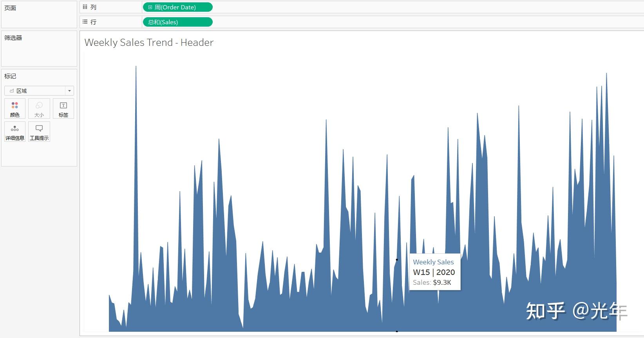This screenshot has width=644, height=338.
Task: Select the 总和(Sales) pill on rows
Action: click(178, 22)
